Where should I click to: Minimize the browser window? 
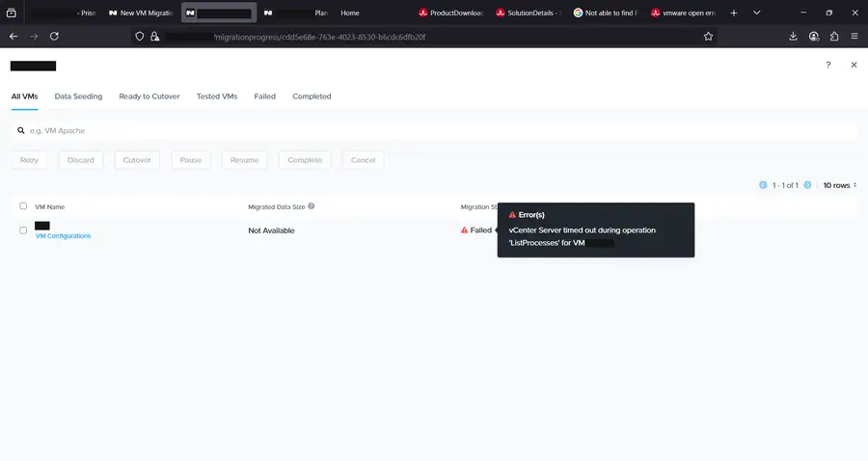pos(803,13)
